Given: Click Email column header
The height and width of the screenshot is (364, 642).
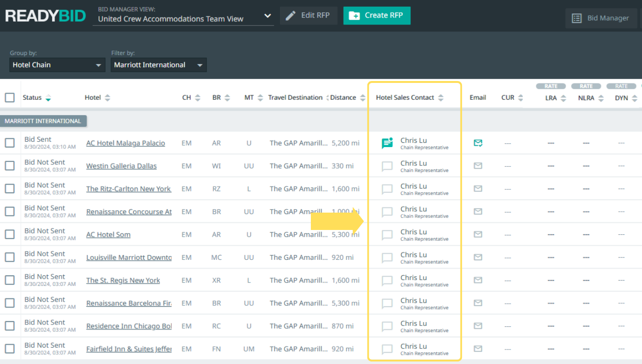Looking at the screenshot, I should pos(478,97).
